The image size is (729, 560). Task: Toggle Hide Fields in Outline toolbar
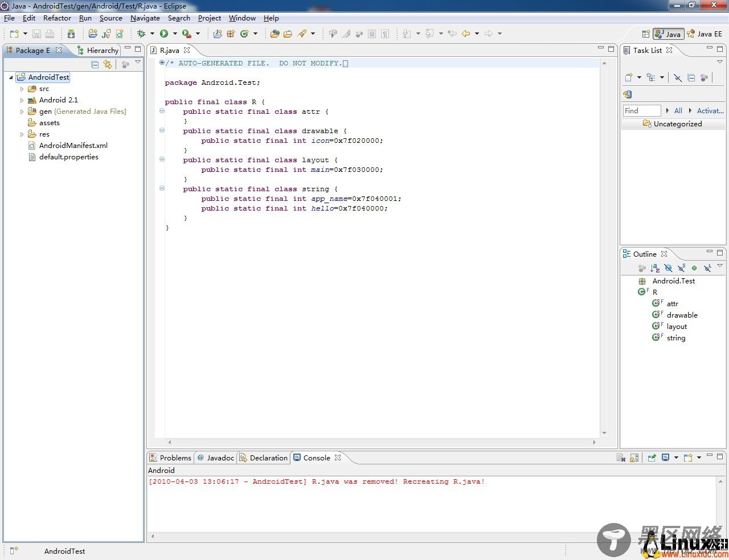coord(668,268)
